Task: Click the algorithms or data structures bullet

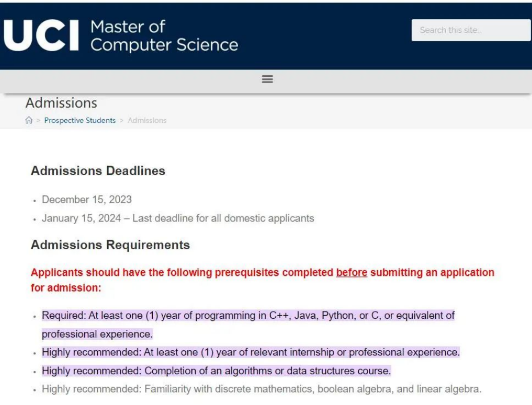Action: (216, 371)
